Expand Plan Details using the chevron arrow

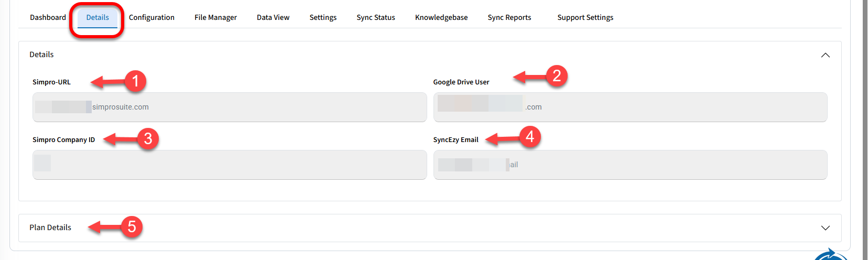825,228
